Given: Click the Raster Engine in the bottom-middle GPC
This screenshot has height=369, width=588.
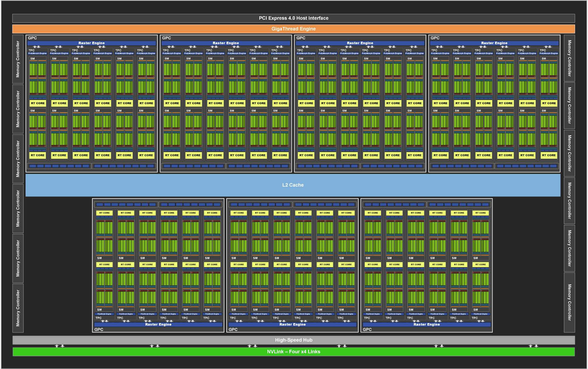Looking at the screenshot, I should coord(292,324).
